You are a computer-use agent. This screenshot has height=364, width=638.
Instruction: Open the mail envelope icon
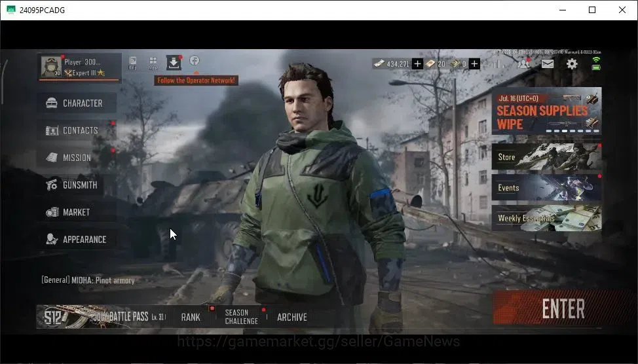click(547, 64)
